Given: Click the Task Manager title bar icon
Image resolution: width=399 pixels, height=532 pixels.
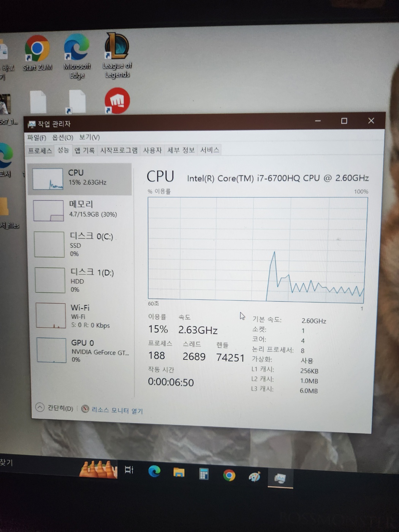Looking at the screenshot, I should [32, 124].
